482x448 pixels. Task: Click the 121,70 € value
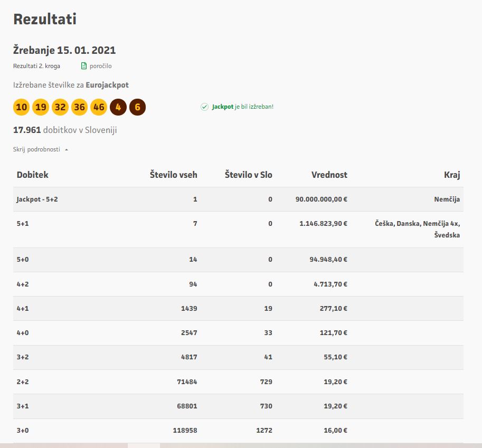point(334,332)
